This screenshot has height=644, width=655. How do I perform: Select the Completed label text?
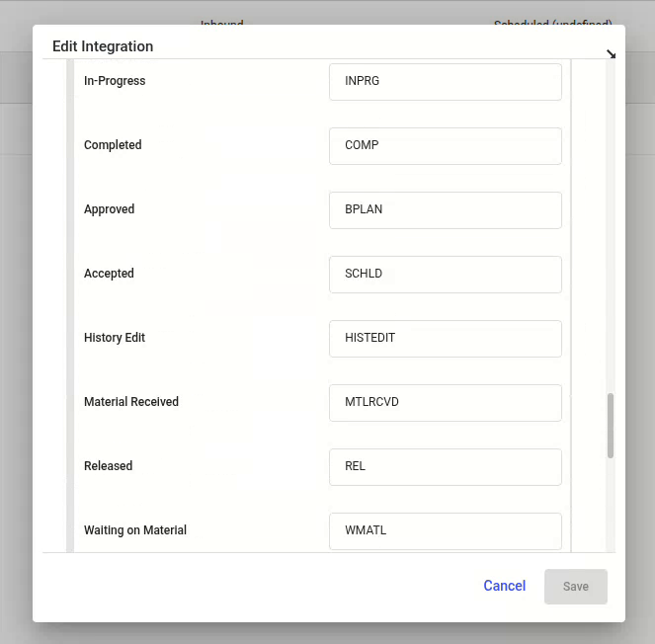[x=113, y=145]
